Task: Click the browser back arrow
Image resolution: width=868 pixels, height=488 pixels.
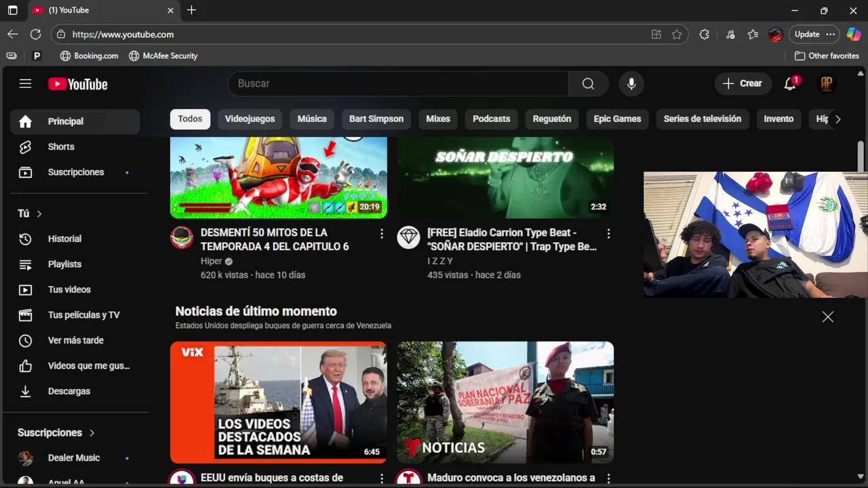Action: [13, 34]
